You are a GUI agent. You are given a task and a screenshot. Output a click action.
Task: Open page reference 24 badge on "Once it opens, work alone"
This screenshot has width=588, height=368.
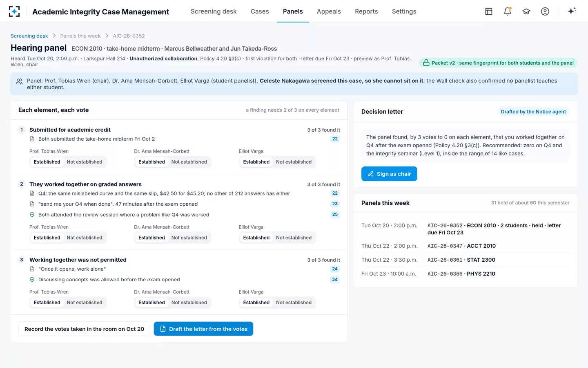pos(335,269)
